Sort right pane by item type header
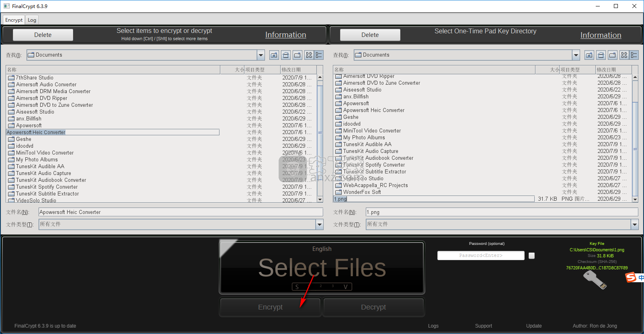The image size is (644, 334). (578, 70)
